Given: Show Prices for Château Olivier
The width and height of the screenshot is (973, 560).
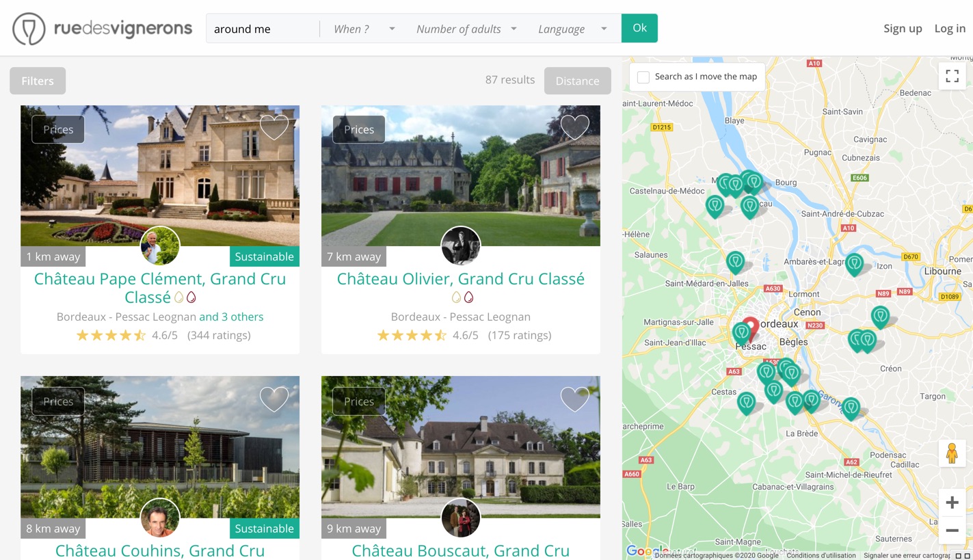Looking at the screenshot, I should [359, 129].
